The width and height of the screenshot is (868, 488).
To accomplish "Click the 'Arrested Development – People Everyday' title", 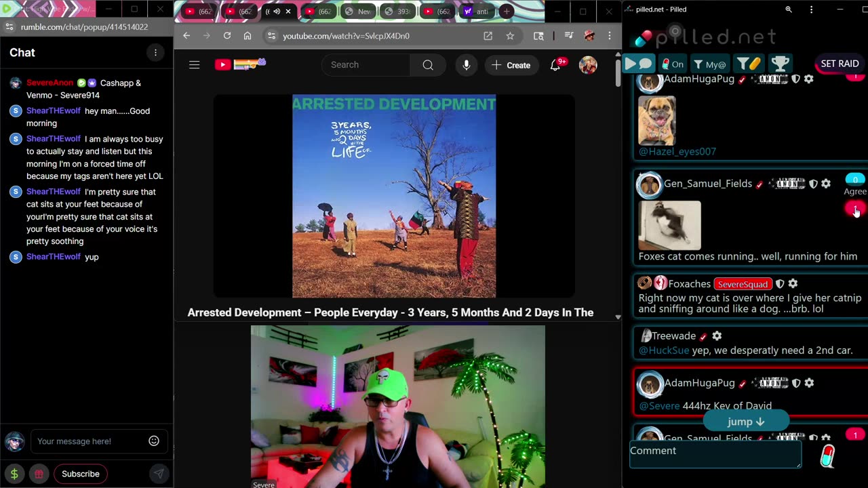I will pyautogui.click(x=390, y=312).
